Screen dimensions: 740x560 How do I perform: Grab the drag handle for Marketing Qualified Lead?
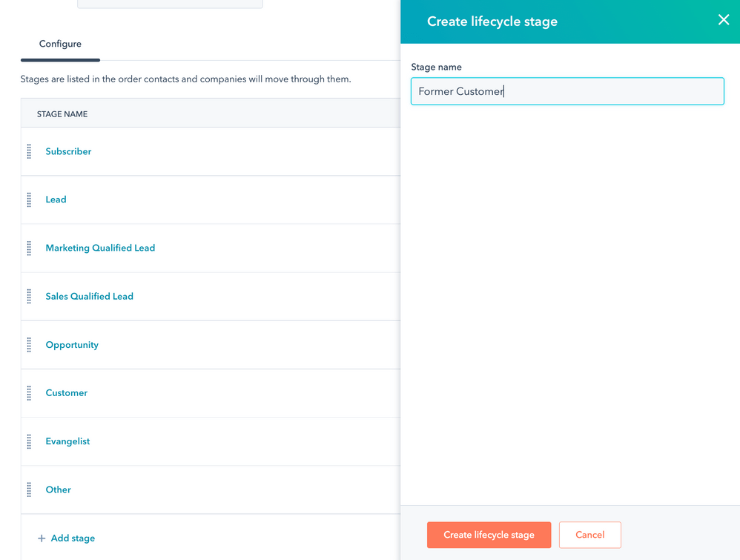(x=29, y=248)
